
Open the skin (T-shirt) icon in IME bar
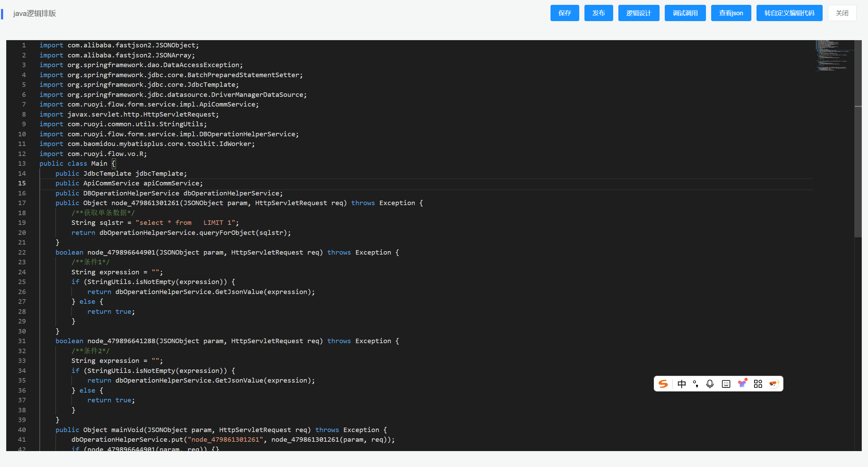(742, 383)
